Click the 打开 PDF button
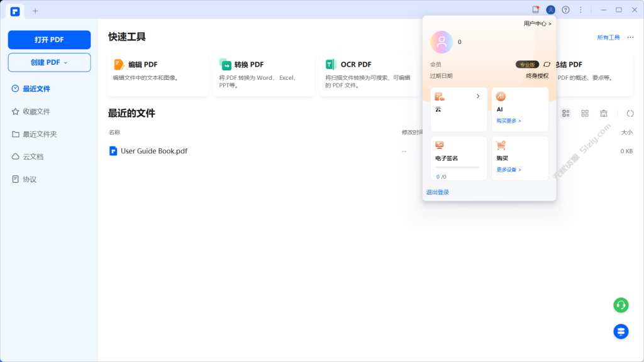 coord(49,40)
